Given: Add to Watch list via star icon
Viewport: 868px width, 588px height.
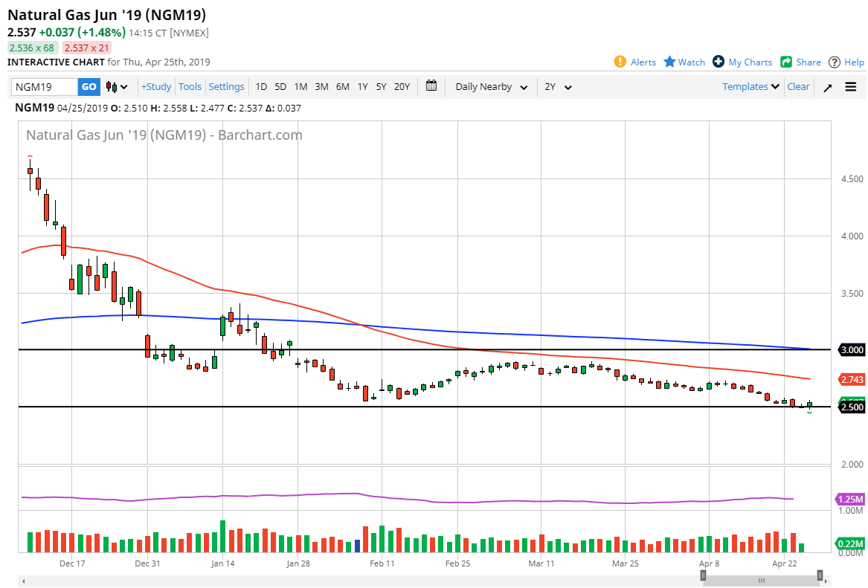Looking at the screenshot, I should click(x=669, y=62).
